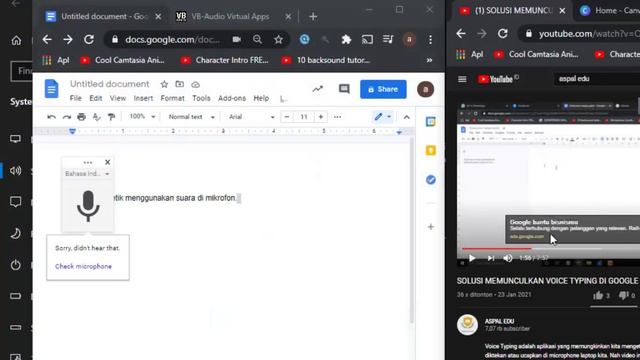Screen dimensions: 640x360
Task: Click the camera icon in address bar
Action: point(236,40)
